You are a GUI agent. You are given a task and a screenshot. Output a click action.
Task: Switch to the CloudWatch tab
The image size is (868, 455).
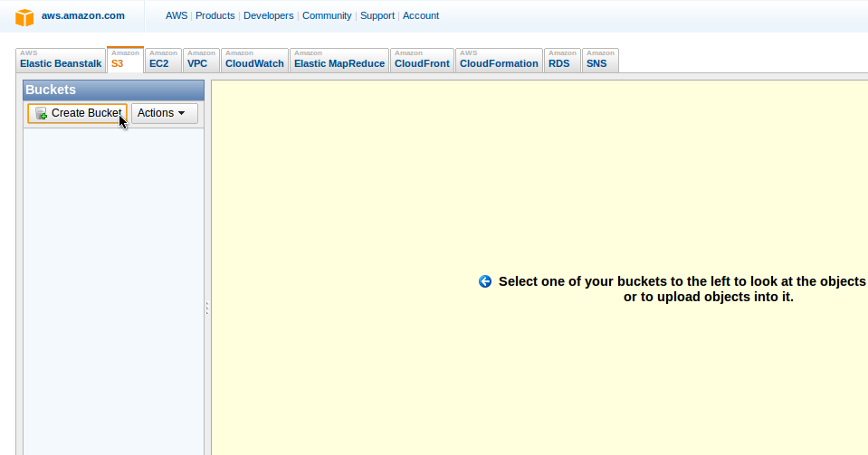pos(254,61)
